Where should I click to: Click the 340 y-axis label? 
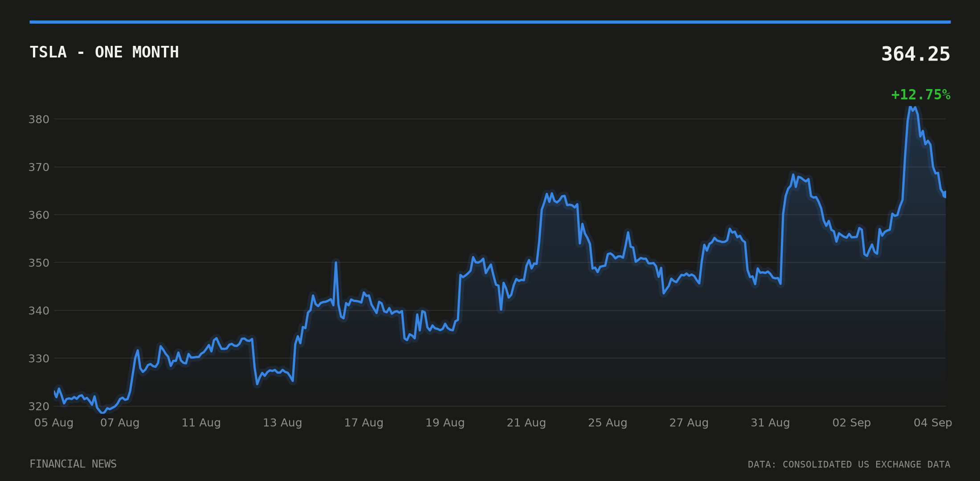click(x=39, y=310)
